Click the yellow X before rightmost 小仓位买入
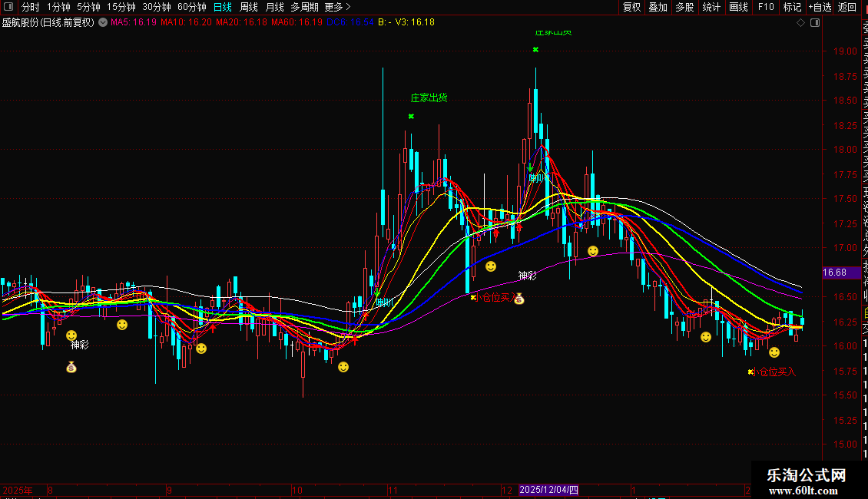 tap(750, 372)
